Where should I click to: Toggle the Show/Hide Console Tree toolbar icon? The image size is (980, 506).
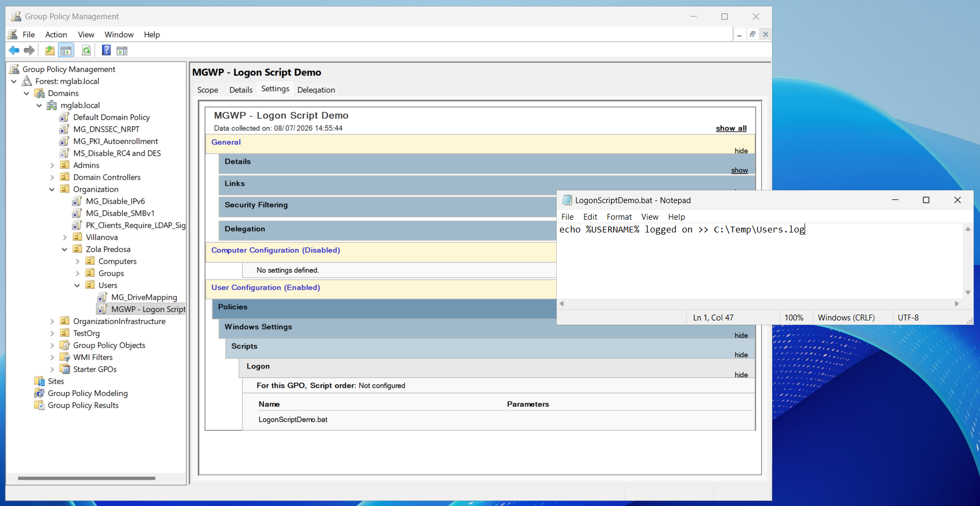[x=66, y=51]
